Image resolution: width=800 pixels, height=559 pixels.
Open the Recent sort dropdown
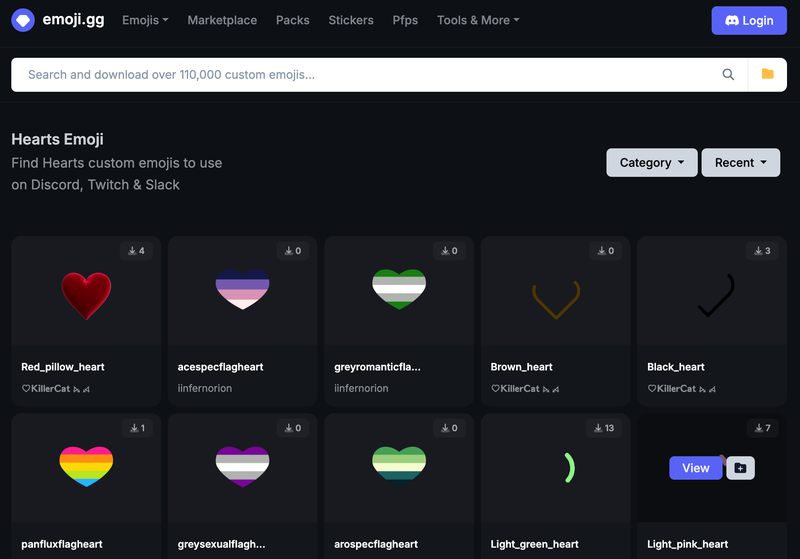click(740, 163)
